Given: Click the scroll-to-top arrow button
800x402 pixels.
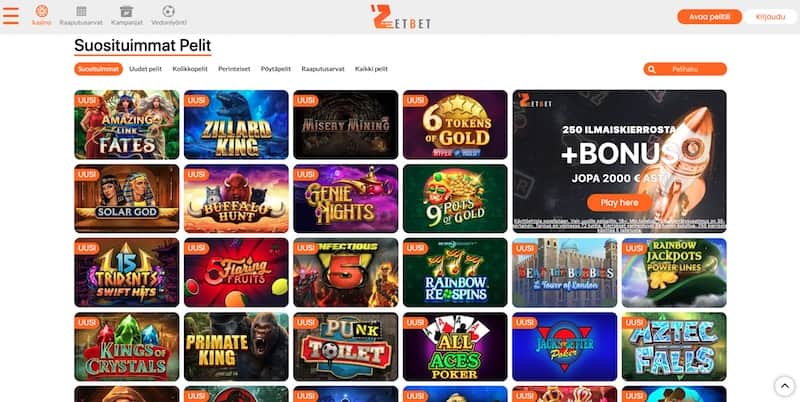Looking at the screenshot, I should pyautogui.click(x=785, y=386).
